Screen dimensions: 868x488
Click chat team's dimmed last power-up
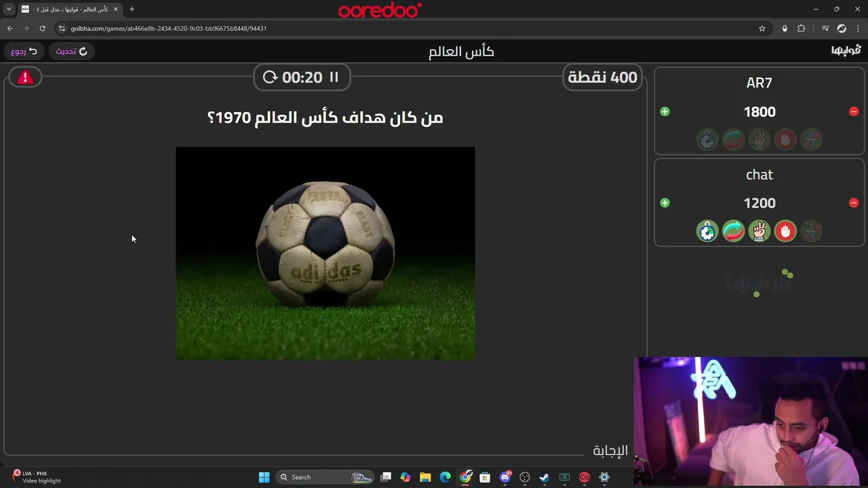click(812, 231)
